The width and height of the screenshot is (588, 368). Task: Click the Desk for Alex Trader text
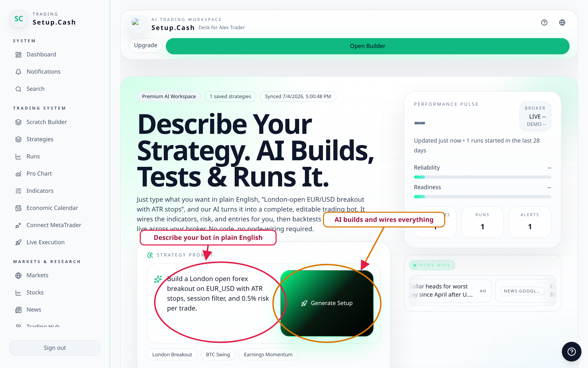(x=222, y=28)
